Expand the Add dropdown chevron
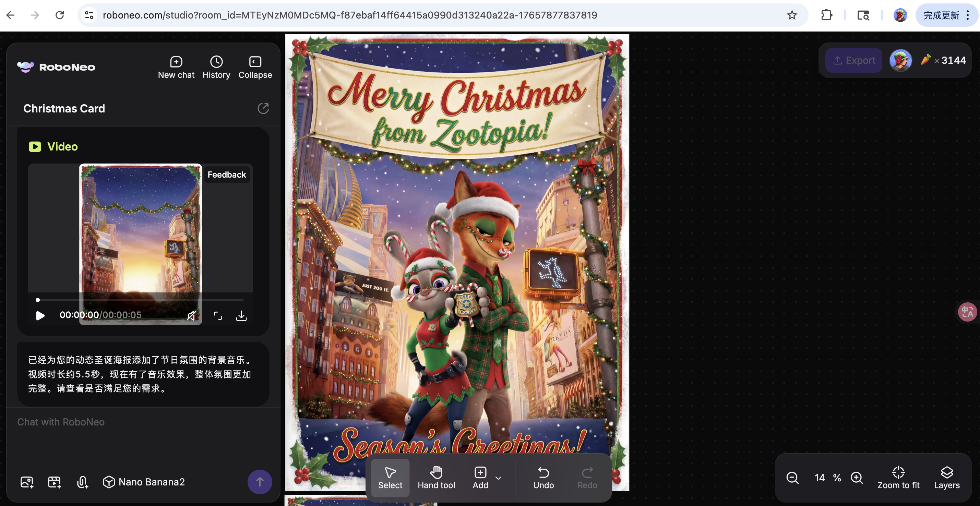The height and width of the screenshot is (506, 980). (x=498, y=478)
